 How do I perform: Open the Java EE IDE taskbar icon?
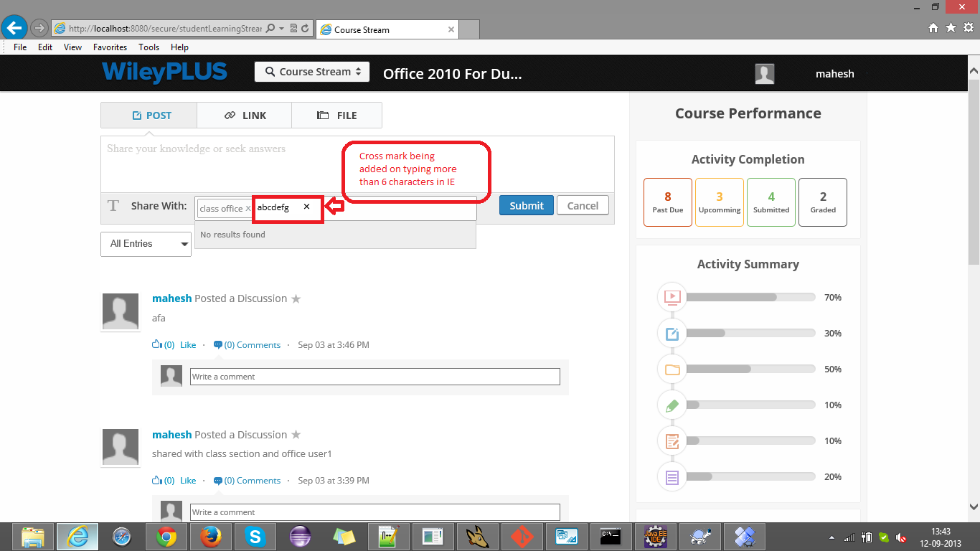click(655, 537)
